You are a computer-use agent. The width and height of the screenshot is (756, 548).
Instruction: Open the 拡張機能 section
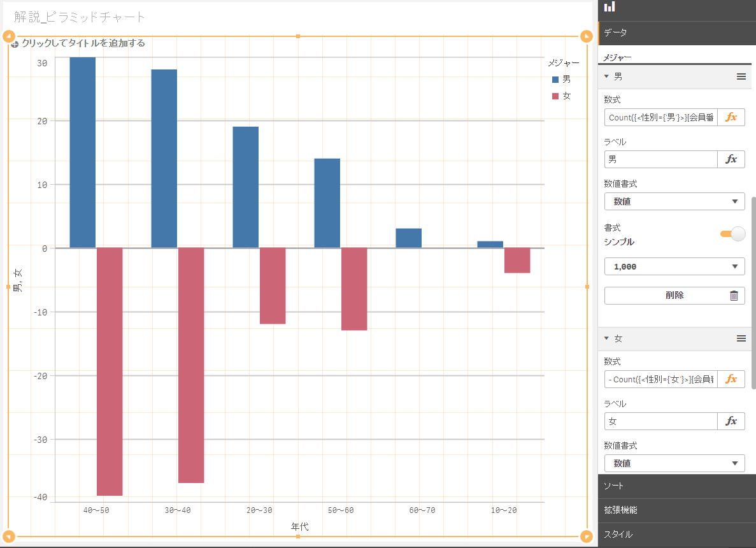(676, 510)
